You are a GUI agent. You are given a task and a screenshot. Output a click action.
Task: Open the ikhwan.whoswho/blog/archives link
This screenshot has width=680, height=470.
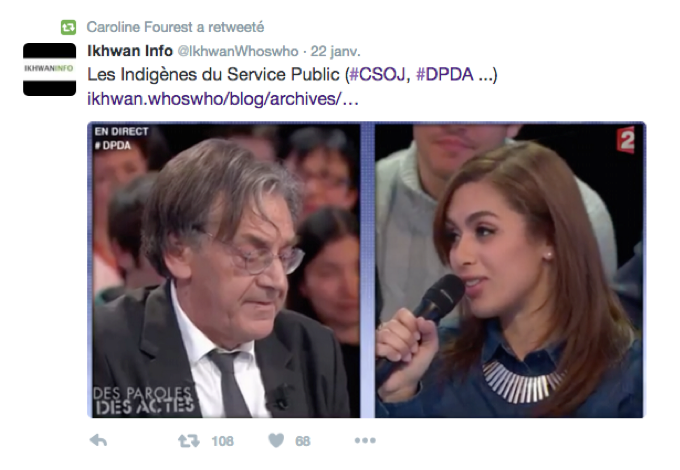click(x=223, y=99)
